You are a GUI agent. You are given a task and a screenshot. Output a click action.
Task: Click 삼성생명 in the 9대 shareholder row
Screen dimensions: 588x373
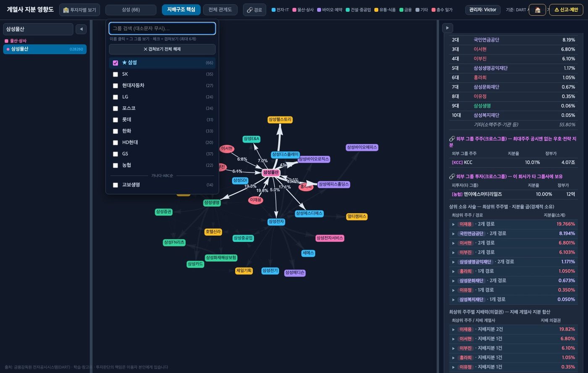click(482, 106)
